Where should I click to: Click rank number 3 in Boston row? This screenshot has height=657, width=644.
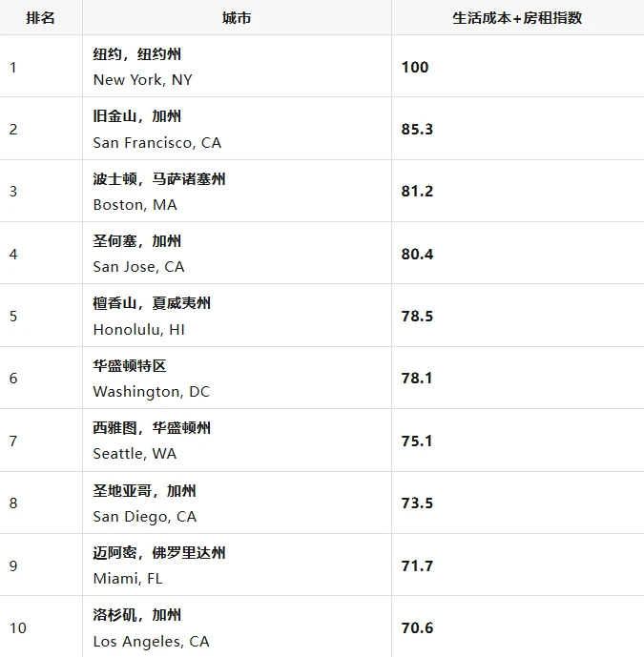13,191
